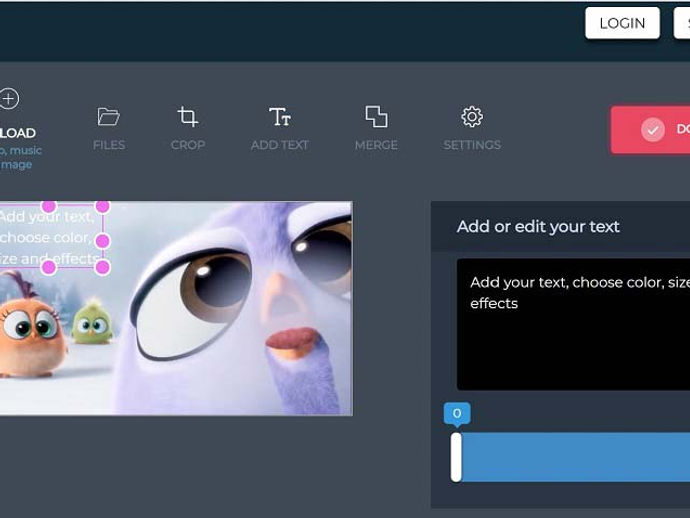
Task: Click the text overlay box on video
Action: tap(51, 237)
